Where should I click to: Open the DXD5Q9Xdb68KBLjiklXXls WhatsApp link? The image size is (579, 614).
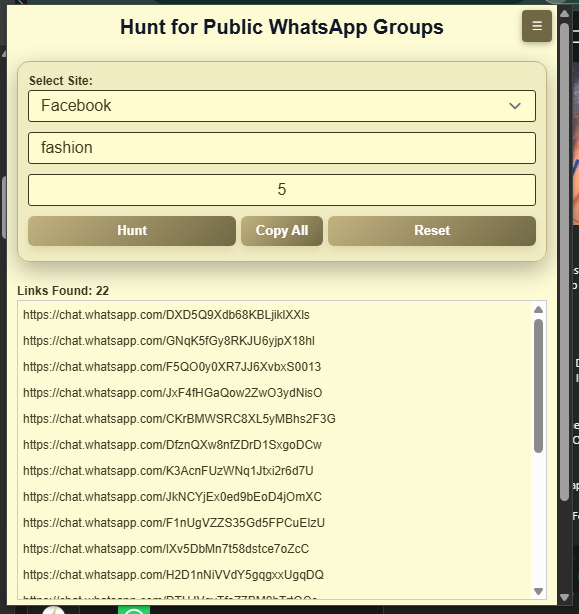coord(166,315)
